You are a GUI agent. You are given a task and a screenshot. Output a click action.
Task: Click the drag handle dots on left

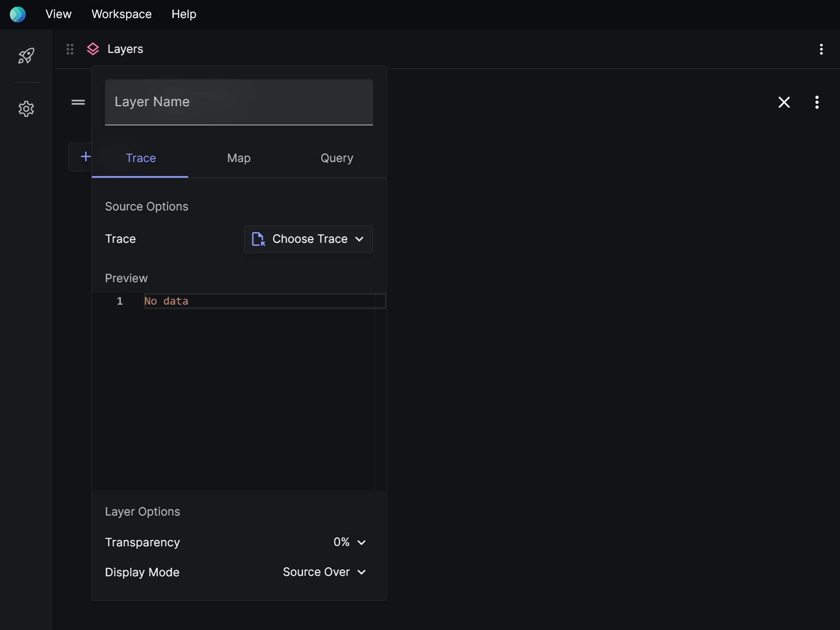(69, 48)
